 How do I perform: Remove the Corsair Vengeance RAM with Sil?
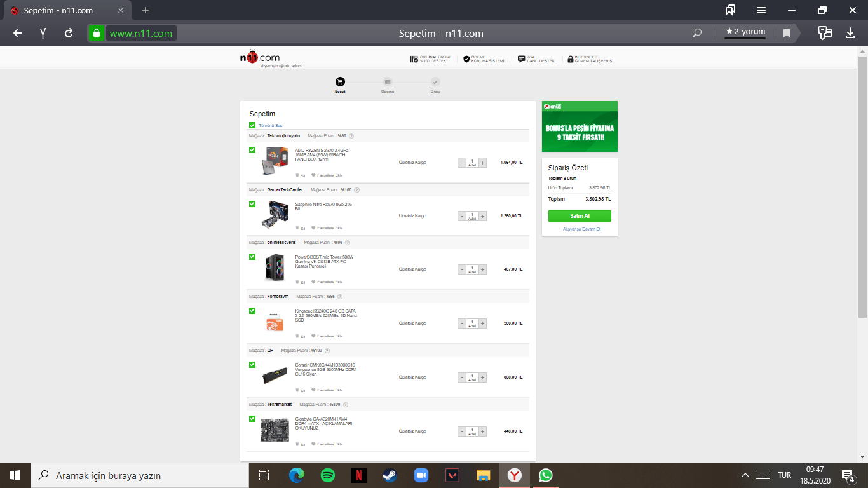pyautogui.click(x=300, y=390)
